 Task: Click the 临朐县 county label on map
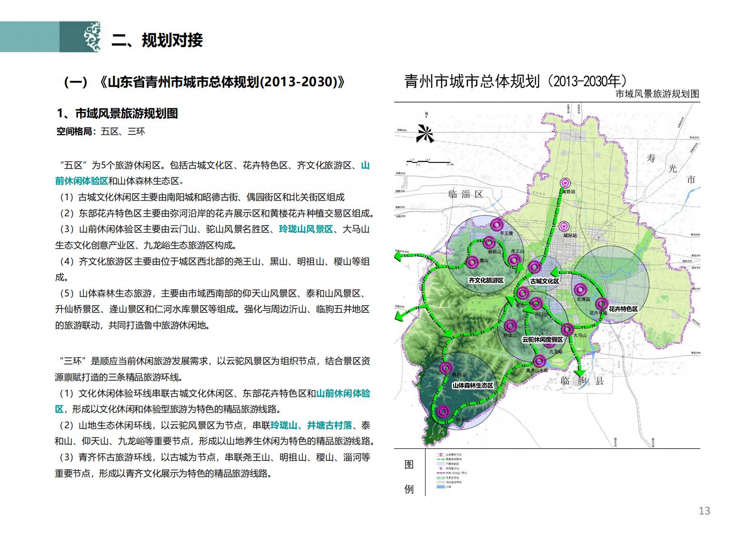click(582, 381)
